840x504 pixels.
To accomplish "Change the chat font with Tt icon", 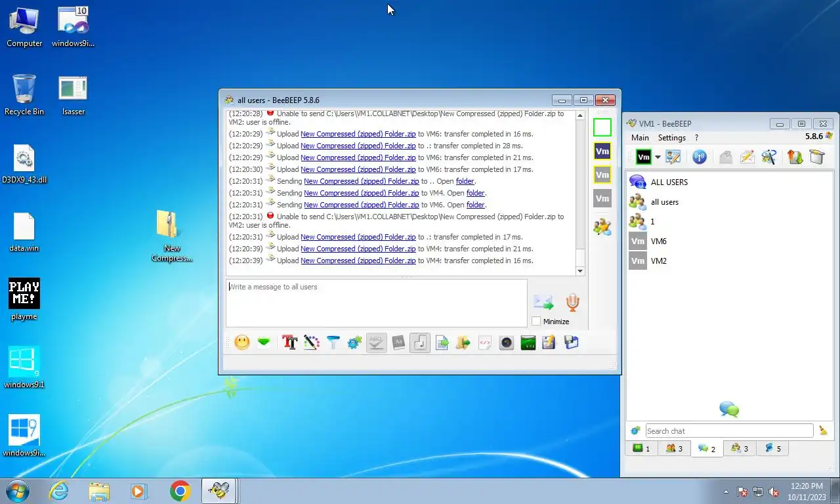I will (x=289, y=343).
